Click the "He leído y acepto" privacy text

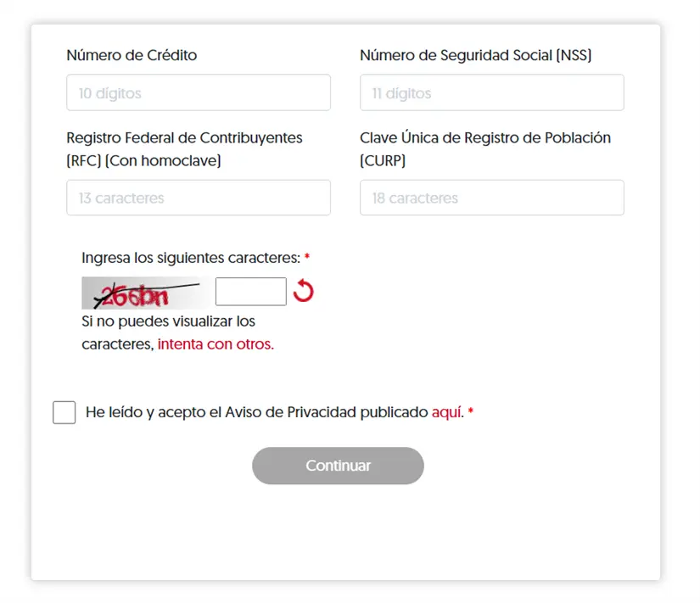(256, 413)
